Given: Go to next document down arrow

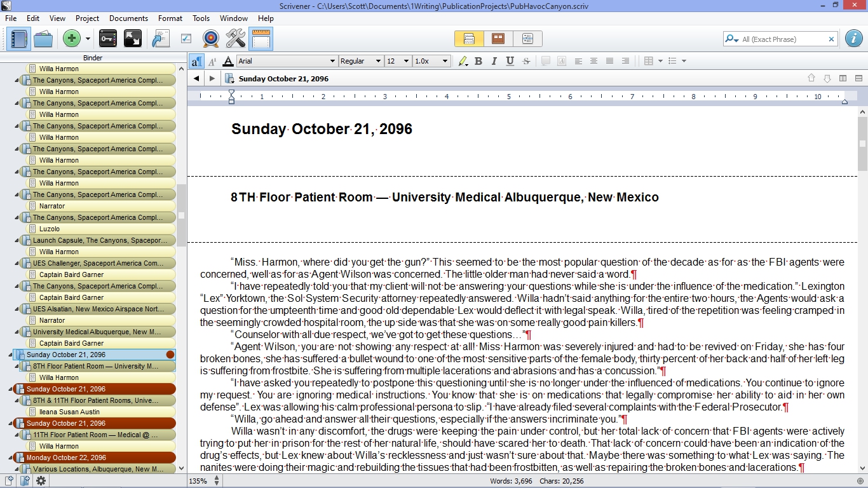Looking at the screenshot, I should [x=827, y=79].
